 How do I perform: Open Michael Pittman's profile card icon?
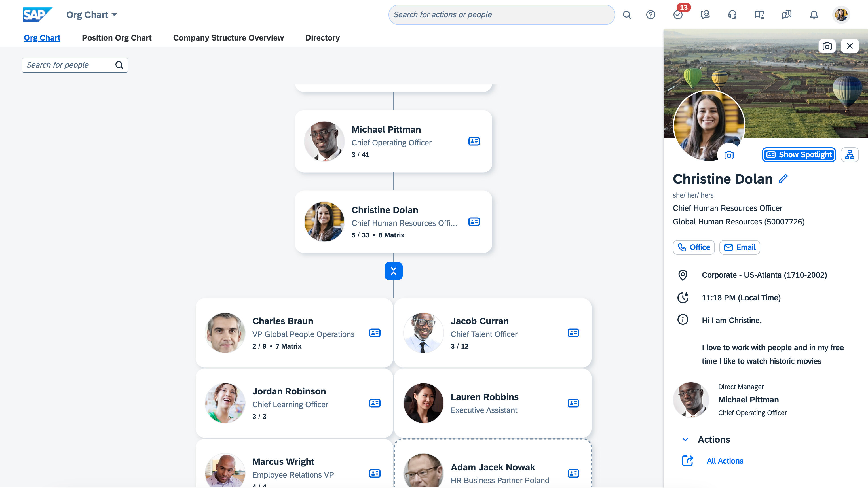tap(474, 141)
